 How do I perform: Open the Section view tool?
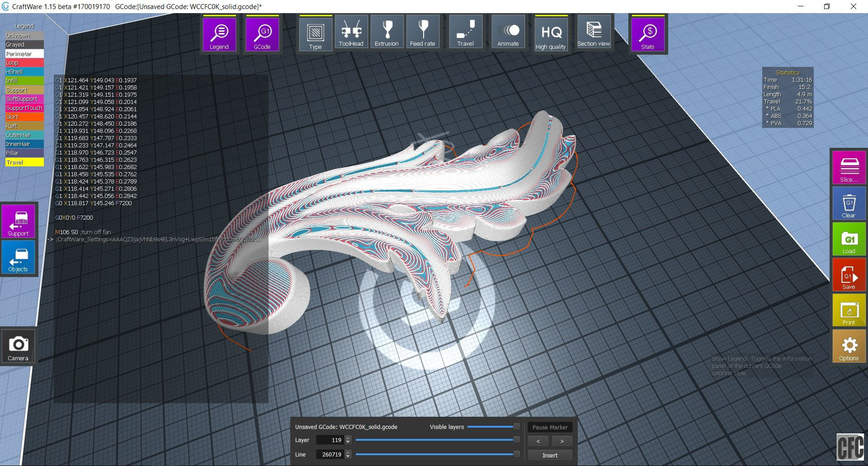tap(594, 32)
